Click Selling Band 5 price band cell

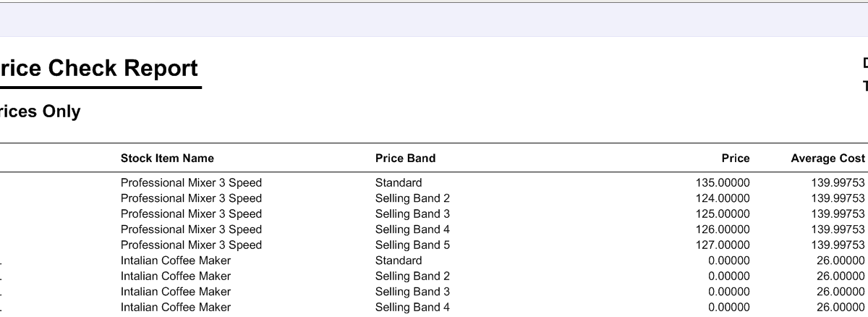412,245
